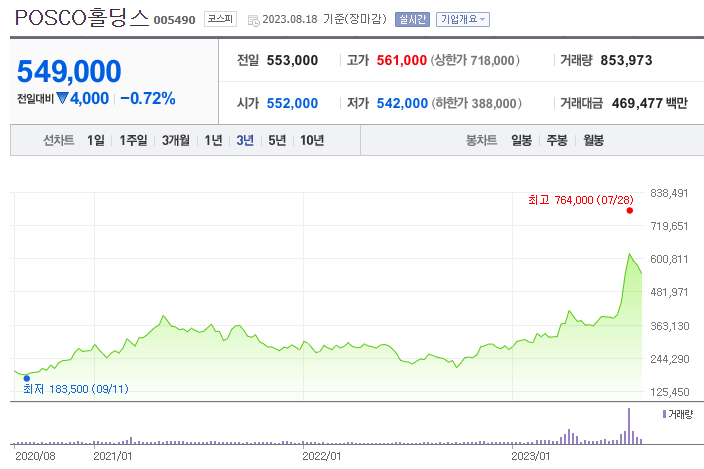The width and height of the screenshot is (704, 469).
Task: Click the 2023.08.18 기준(장마감) date text
Action: [x=324, y=19]
